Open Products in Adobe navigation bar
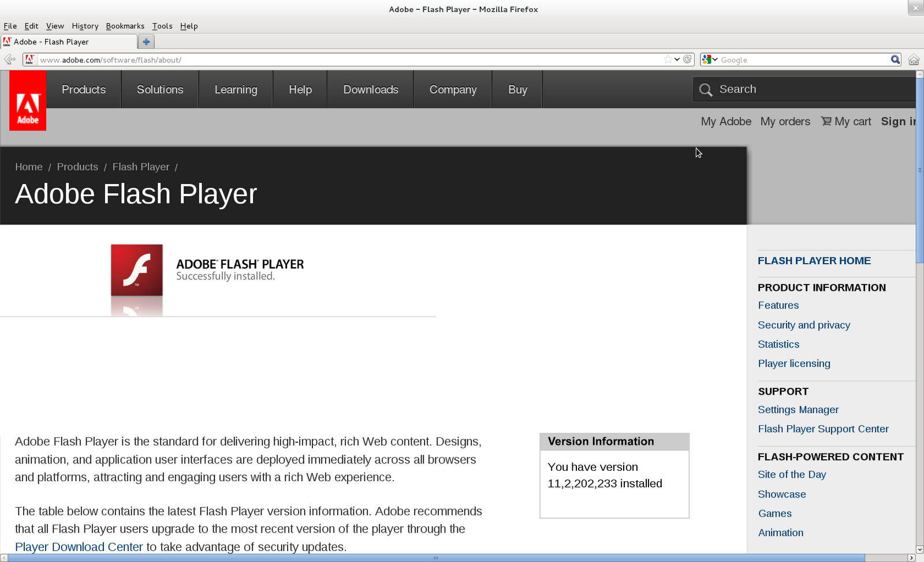 click(84, 89)
